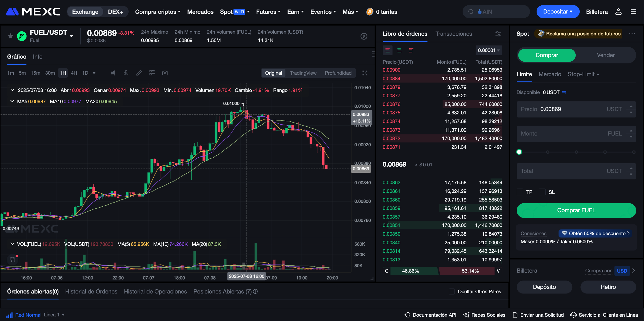
Task: Open the Compra criptos dropdown
Action: point(158,12)
